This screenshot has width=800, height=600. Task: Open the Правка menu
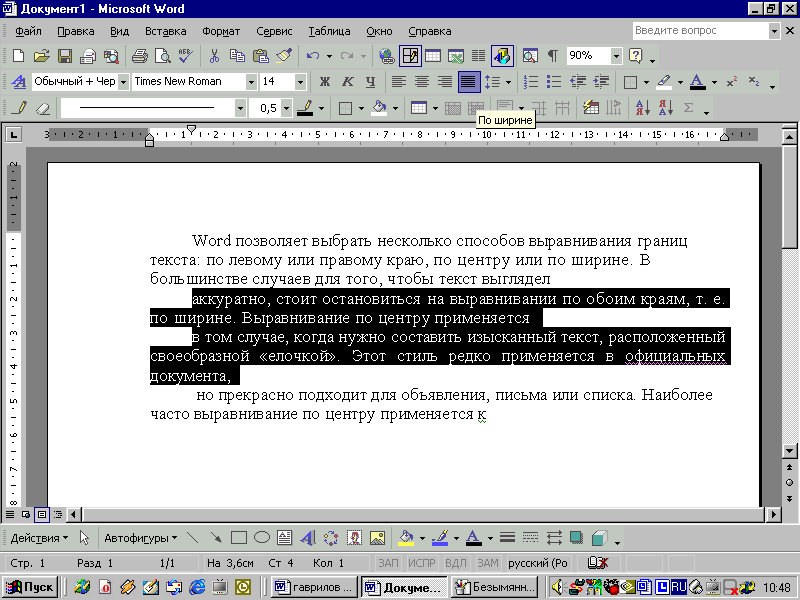pyautogui.click(x=76, y=31)
